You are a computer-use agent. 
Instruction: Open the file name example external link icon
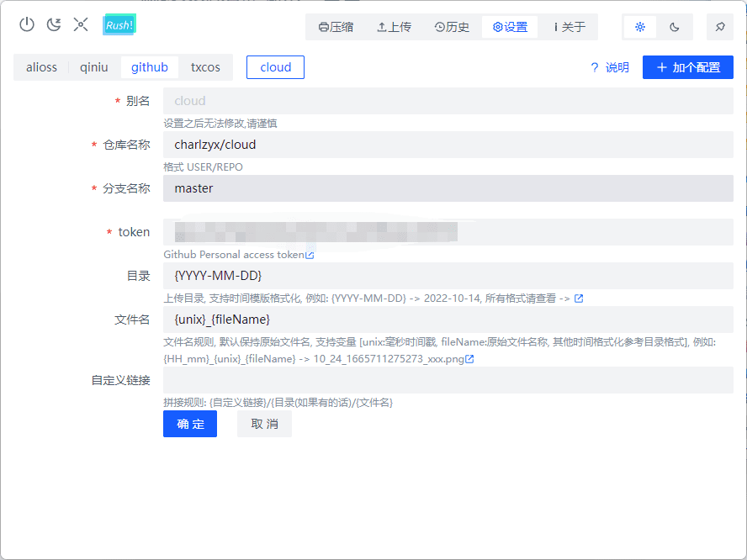point(469,359)
